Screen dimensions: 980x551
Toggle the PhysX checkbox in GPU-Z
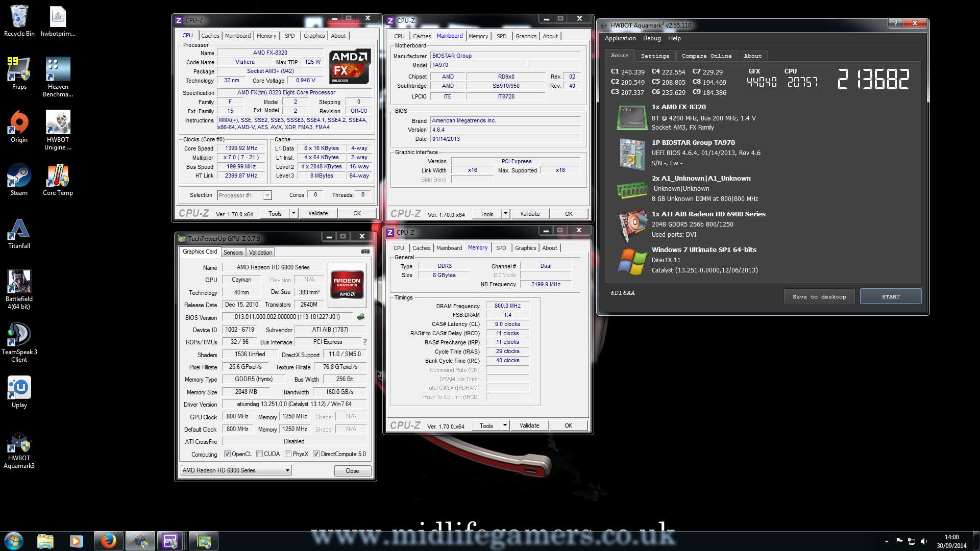(288, 454)
